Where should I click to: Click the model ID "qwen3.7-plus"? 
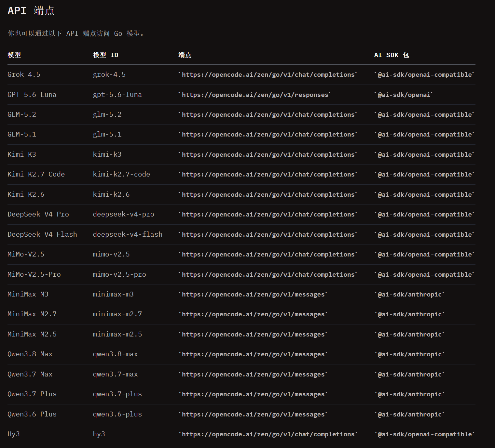(117, 394)
